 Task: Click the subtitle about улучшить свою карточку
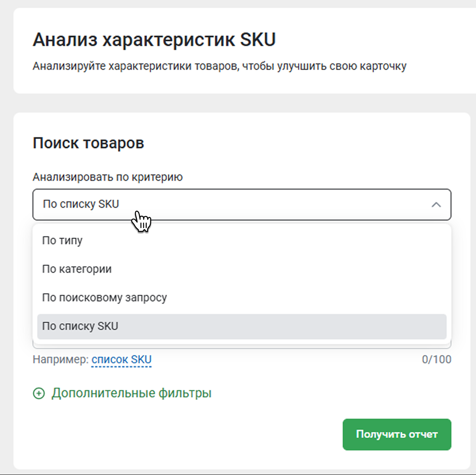219,66
